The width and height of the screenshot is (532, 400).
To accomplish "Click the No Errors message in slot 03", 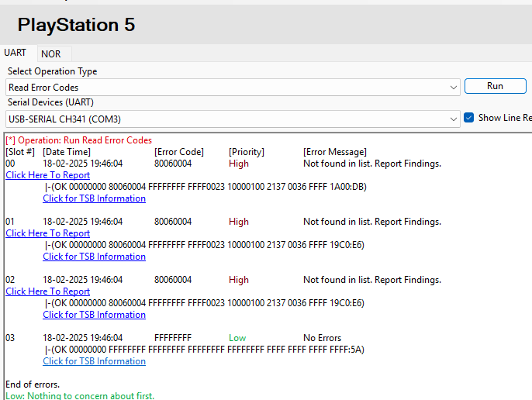I will 323,338.
